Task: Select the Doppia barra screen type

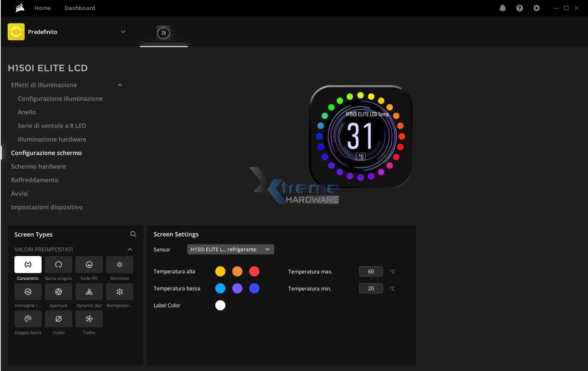Action: point(28,319)
